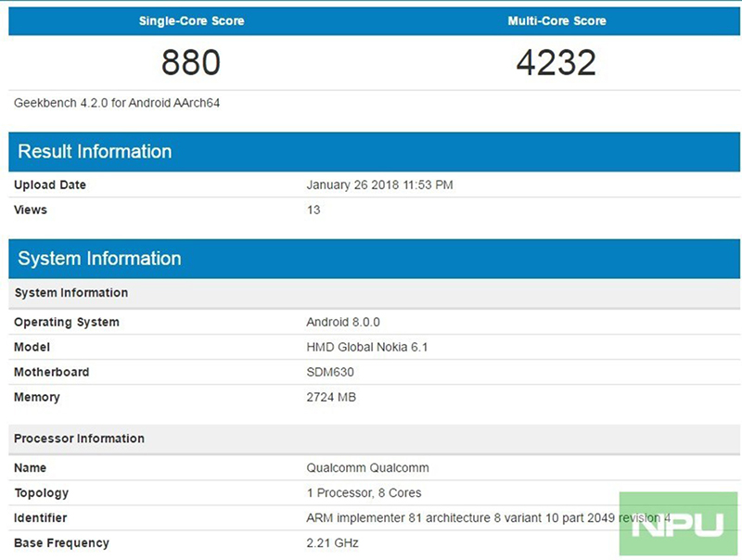Select 'January 26 2018 11:53 PM' value
This screenshot has width=742, height=560.
coord(379,185)
